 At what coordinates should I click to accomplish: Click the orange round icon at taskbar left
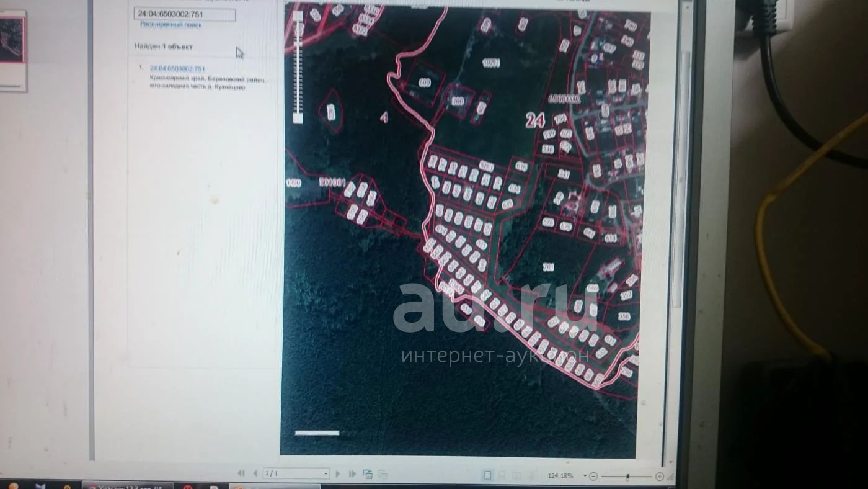tap(13, 486)
